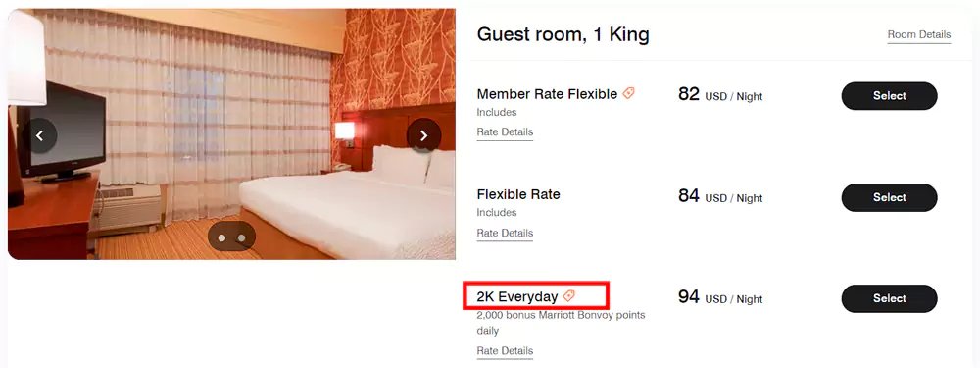Open the hotel room photo
The height and width of the screenshot is (368, 980).
pos(231,133)
